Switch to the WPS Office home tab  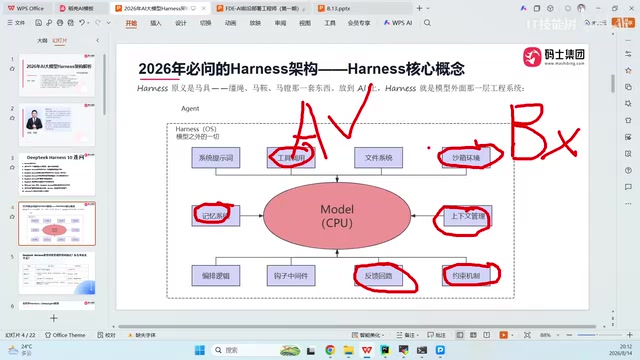26,8
